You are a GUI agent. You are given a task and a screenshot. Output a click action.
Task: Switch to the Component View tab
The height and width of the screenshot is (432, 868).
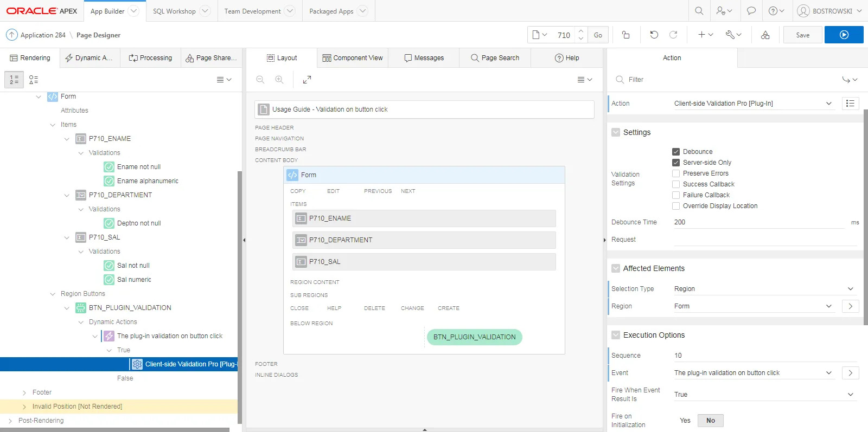click(x=353, y=58)
